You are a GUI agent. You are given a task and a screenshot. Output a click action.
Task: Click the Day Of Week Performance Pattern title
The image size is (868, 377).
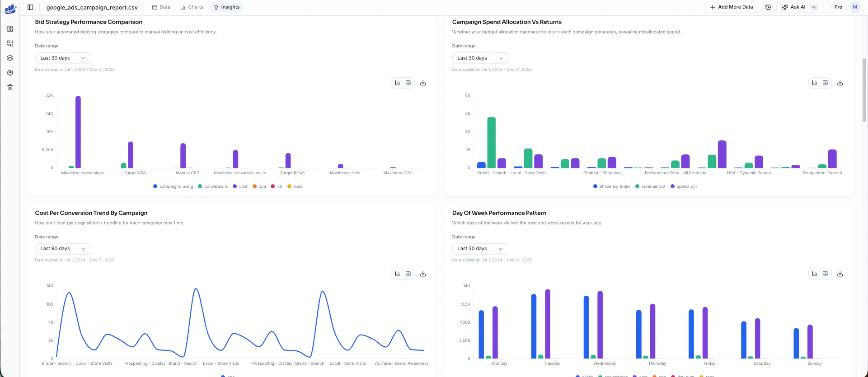click(499, 213)
